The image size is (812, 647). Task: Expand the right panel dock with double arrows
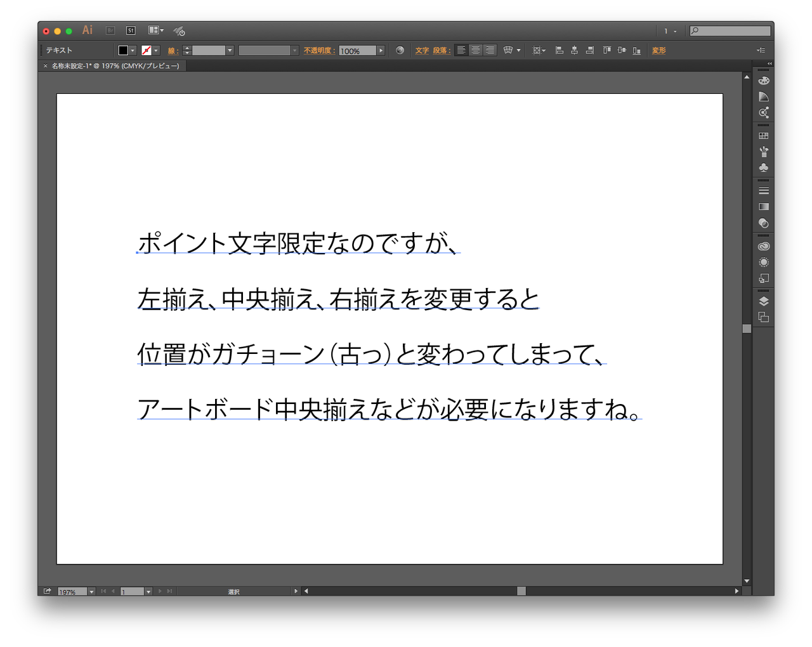[x=769, y=63]
